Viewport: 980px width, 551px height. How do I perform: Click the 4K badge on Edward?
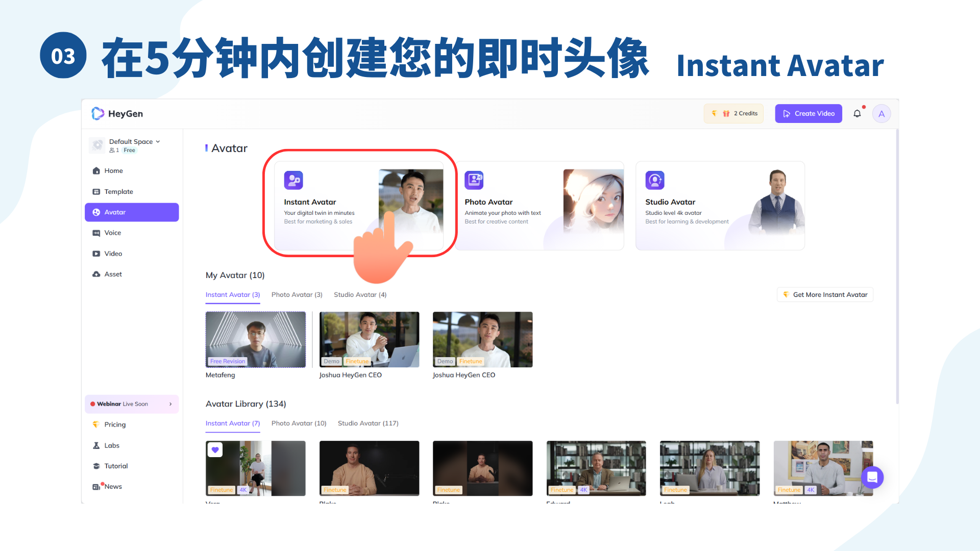[583, 490]
